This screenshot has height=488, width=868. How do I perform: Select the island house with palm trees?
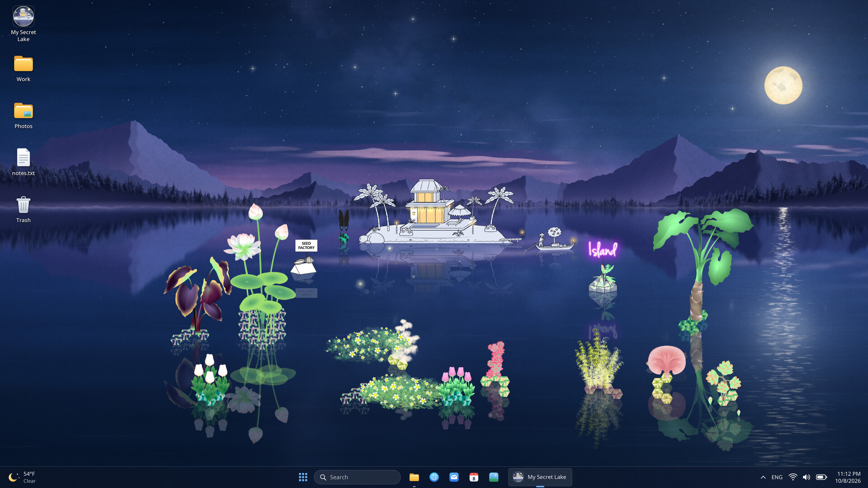[436, 212]
